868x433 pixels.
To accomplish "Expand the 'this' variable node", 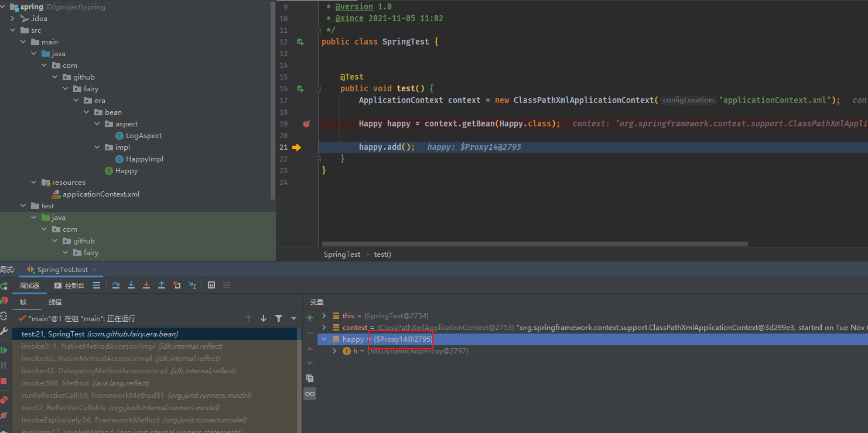I will coord(324,316).
